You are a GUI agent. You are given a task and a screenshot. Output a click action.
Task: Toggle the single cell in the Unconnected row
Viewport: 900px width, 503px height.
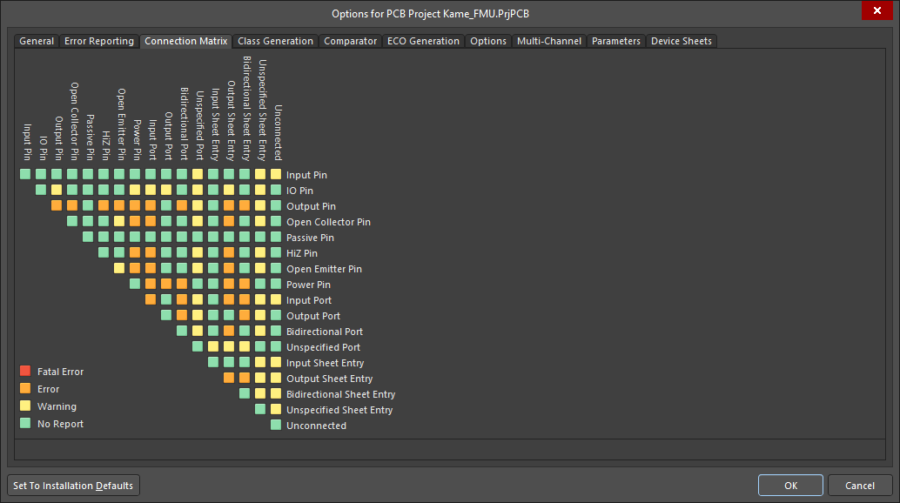click(276, 425)
